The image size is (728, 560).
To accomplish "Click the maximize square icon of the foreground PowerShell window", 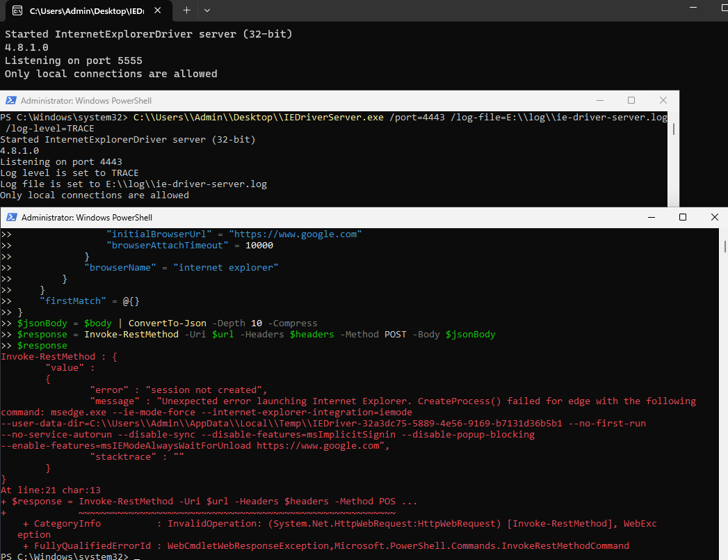I will 683,217.
